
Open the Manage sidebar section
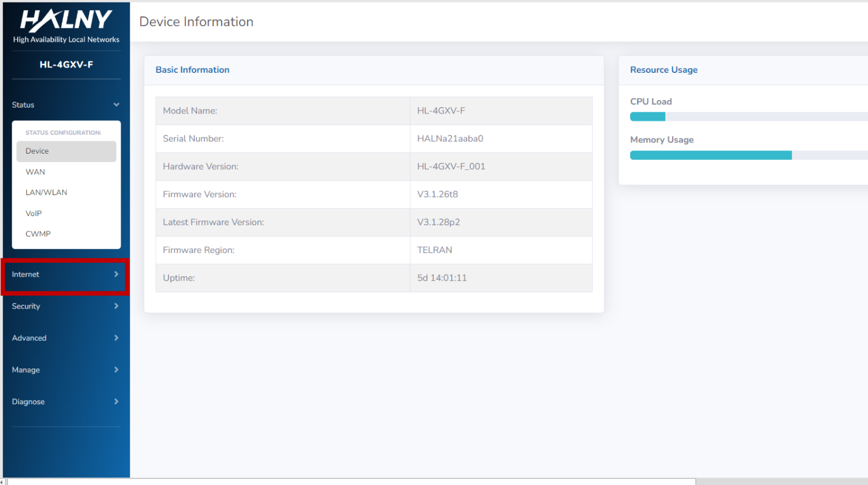(66, 370)
